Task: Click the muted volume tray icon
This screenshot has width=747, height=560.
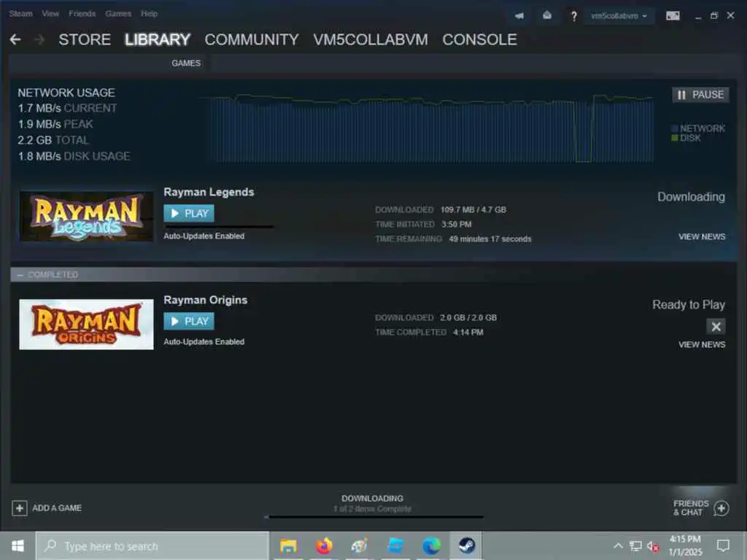Action: (653, 546)
